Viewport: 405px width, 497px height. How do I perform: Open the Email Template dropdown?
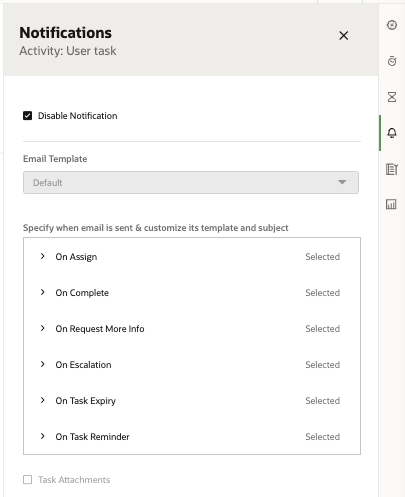click(191, 182)
